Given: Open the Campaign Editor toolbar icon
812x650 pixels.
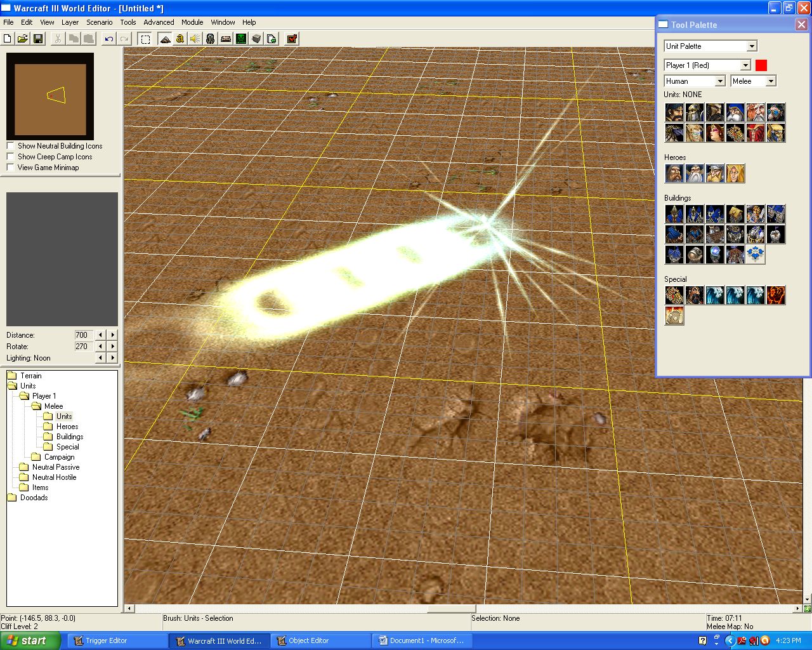Looking at the screenshot, I should click(226, 39).
